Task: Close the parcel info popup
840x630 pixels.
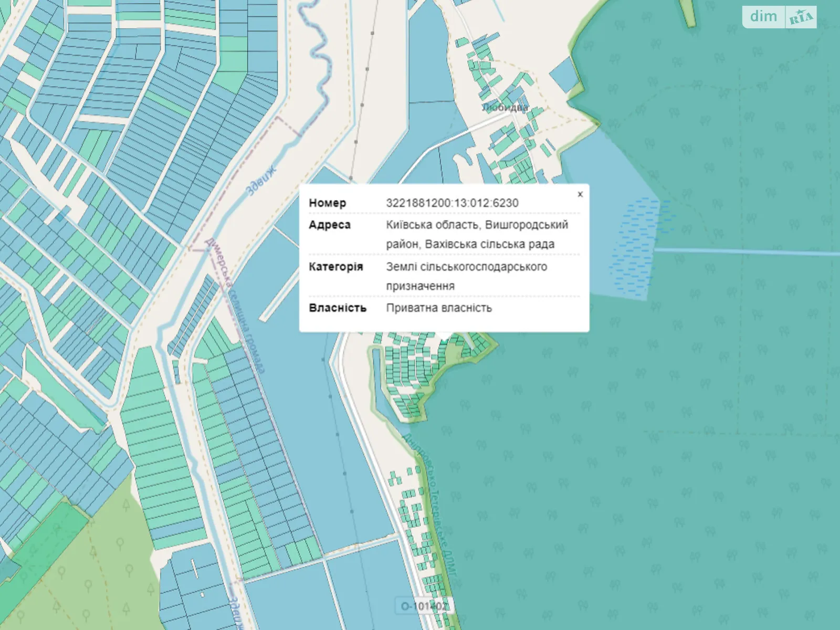Action: coord(580,194)
